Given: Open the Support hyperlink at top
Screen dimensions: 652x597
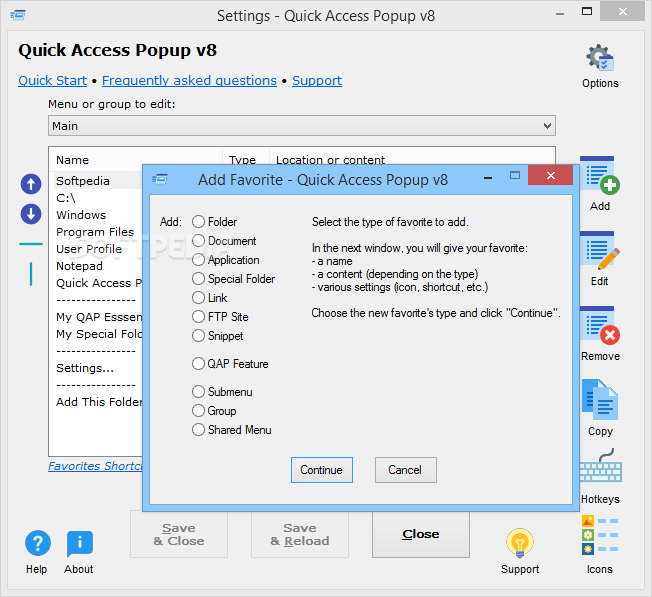Looking at the screenshot, I should 317,80.
